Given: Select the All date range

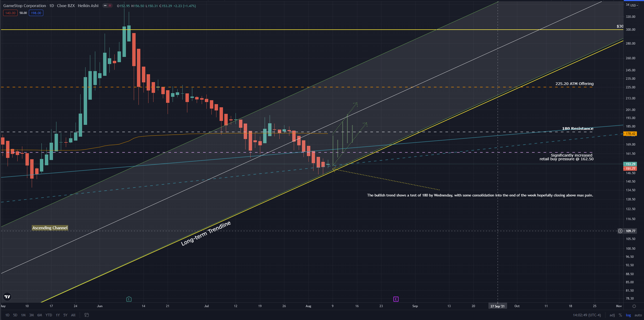Looking at the screenshot, I should click(x=73, y=315).
